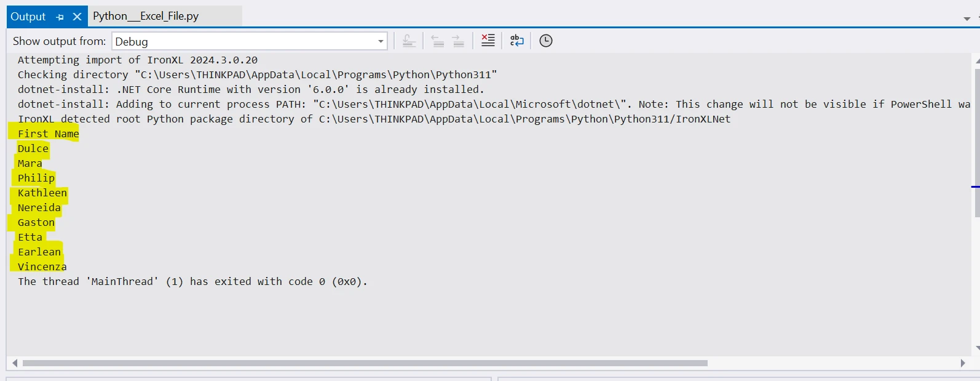This screenshot has width=980, height=381.
Task: Click the horizontal scrollbar thumb
Action: click(365, 363)
